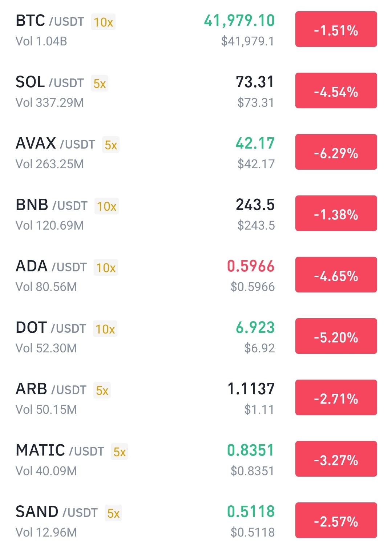This screenshot has width=392, height=546.
Task: Open the SOL/USDT trading pair
Action: pos(49,83)
